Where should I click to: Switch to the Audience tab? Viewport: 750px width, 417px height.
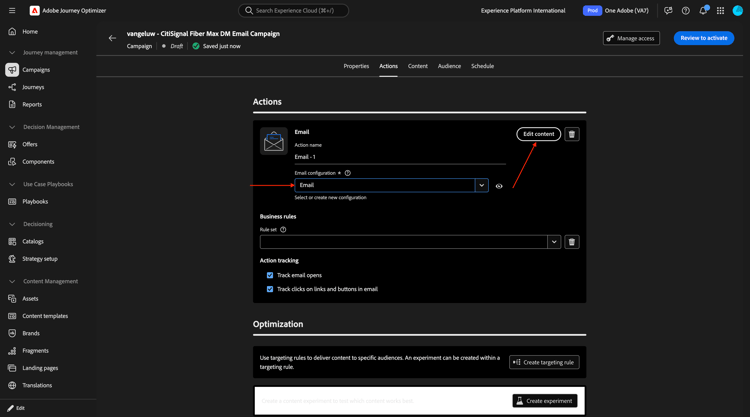(449, 66)
